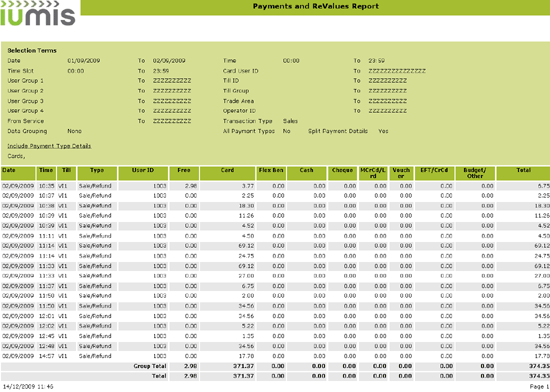Select the Date column header

(x=18, y=173)
